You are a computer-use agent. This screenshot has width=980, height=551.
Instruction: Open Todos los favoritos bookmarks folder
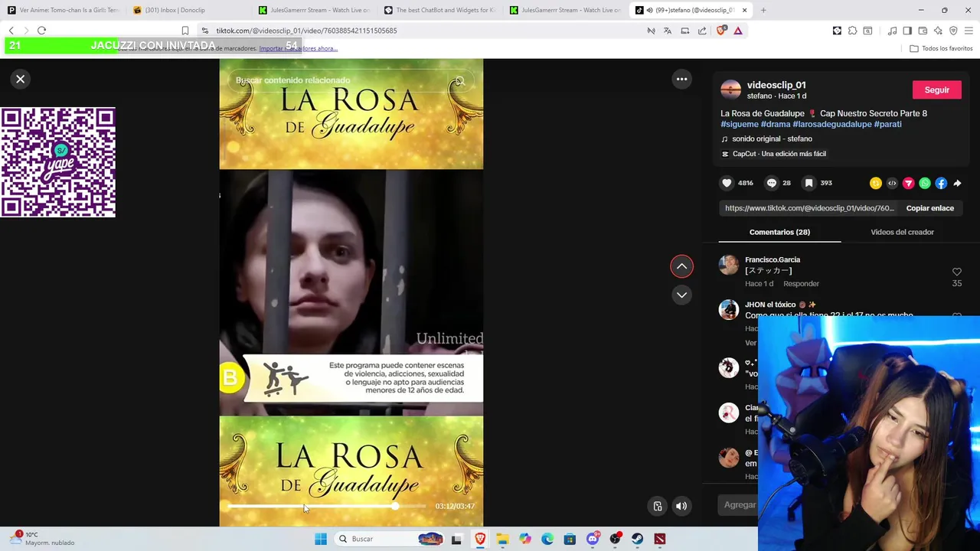click(x=941, y=48)
